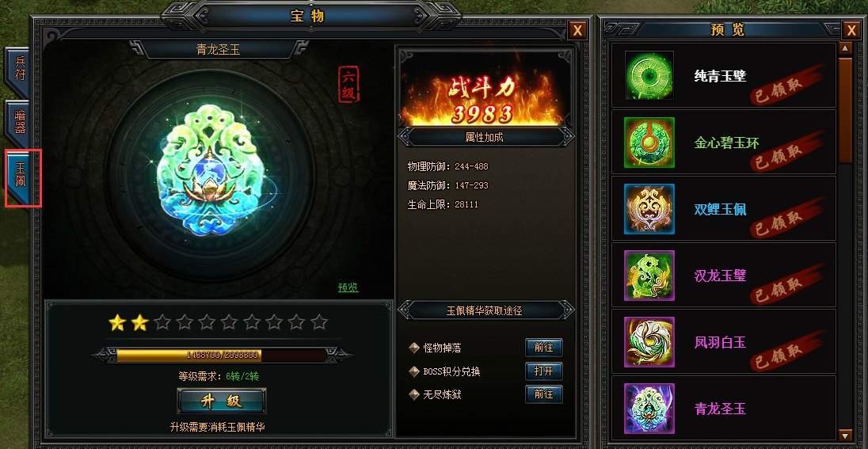Click the 凤羽白玉 white jade icon

pyautogui.click(x=649, y=341)
